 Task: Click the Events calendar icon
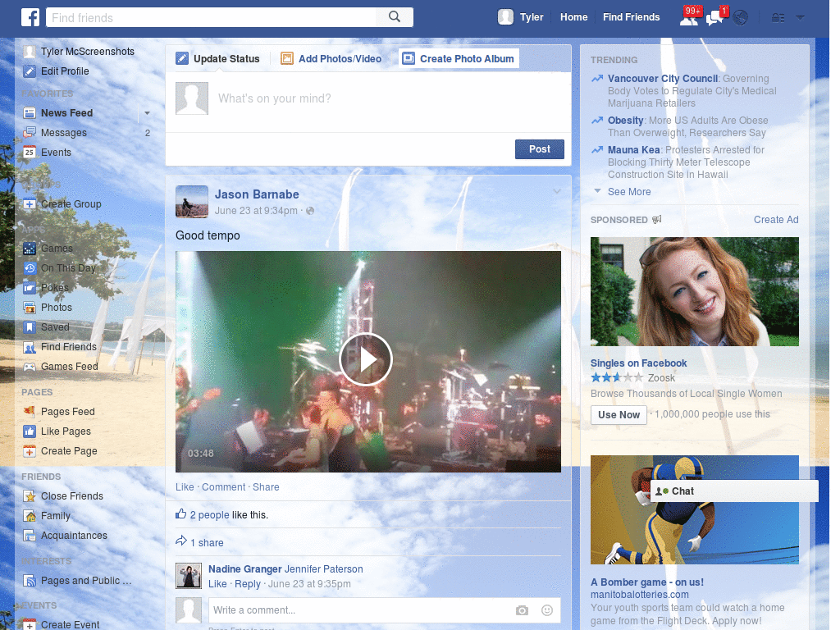[x=30, y=153]
